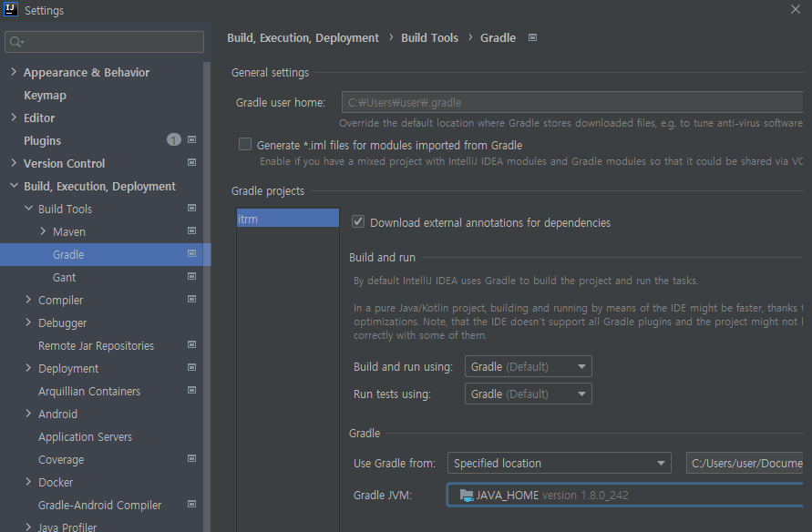Click the IntelliJ IDEA logo in title bar
The image size is (812, 532).
click(x=10, y=9)
